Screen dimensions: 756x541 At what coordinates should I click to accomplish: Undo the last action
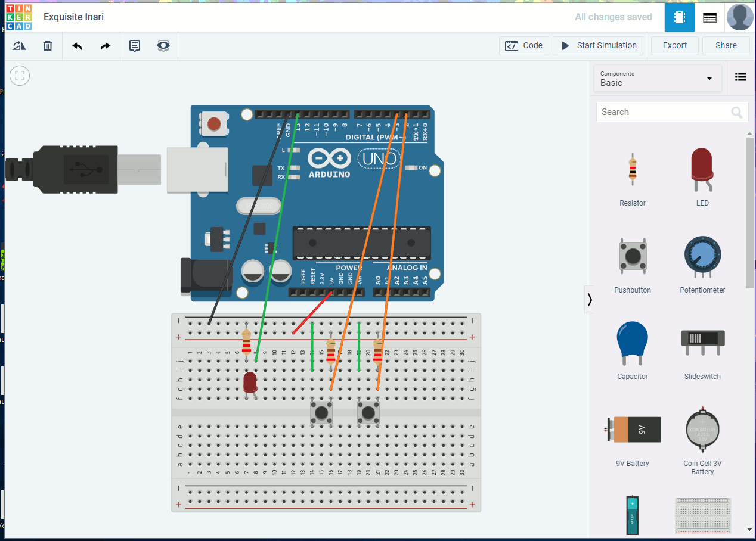tap(77, 46)
